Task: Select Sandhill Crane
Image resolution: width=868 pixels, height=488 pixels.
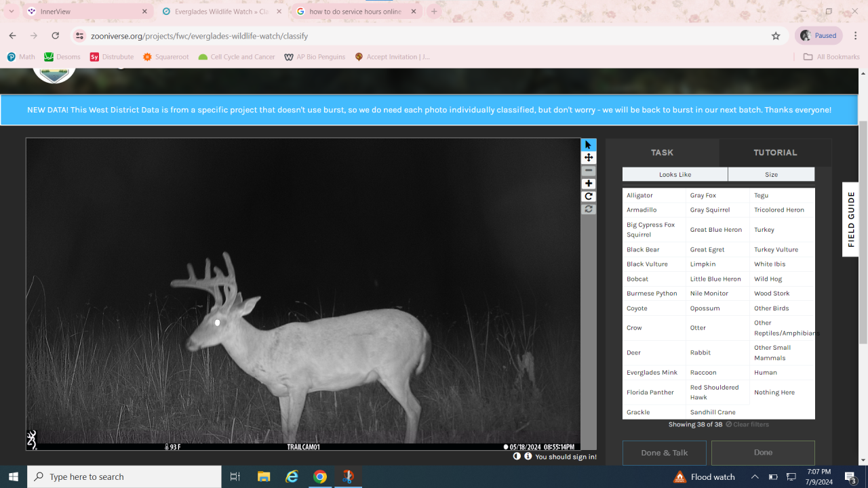Action: point(717,412)
